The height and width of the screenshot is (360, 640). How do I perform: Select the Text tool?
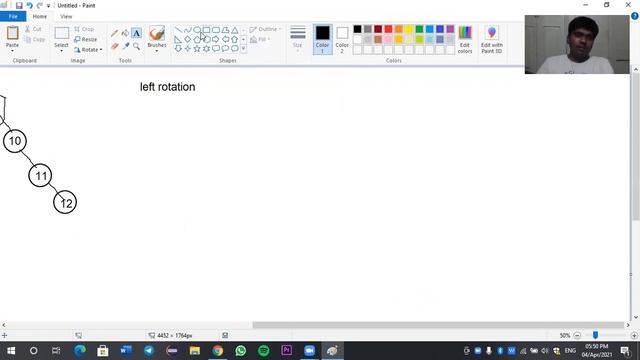[x=136, y=33]
